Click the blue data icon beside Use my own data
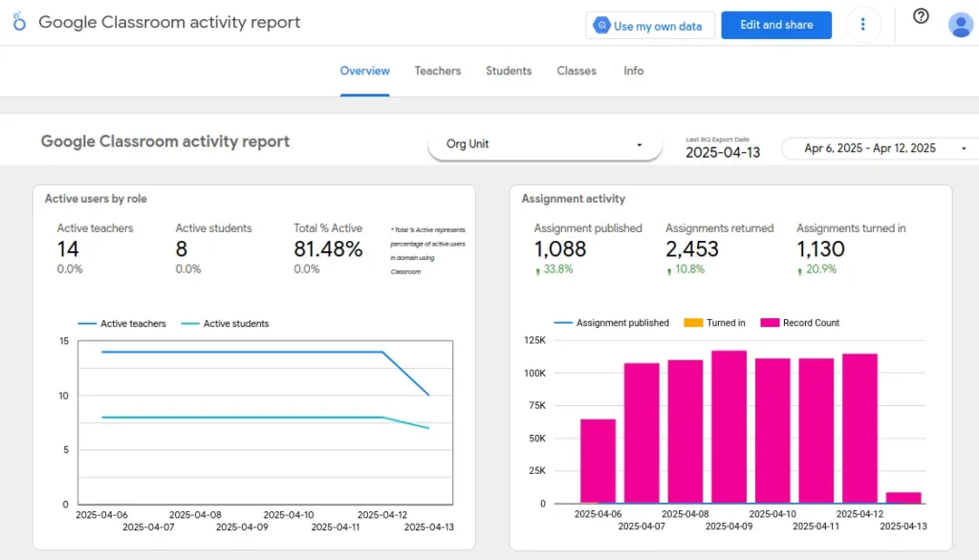The height and width of the screenshot is (560, 979). coord(603,26)
